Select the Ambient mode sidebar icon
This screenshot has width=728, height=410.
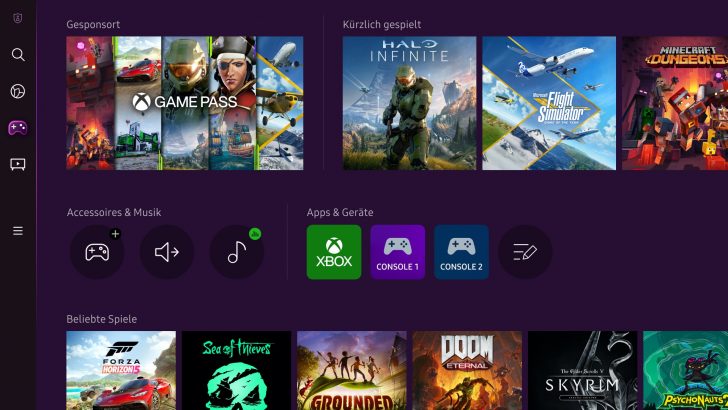[x=18, y=91]
